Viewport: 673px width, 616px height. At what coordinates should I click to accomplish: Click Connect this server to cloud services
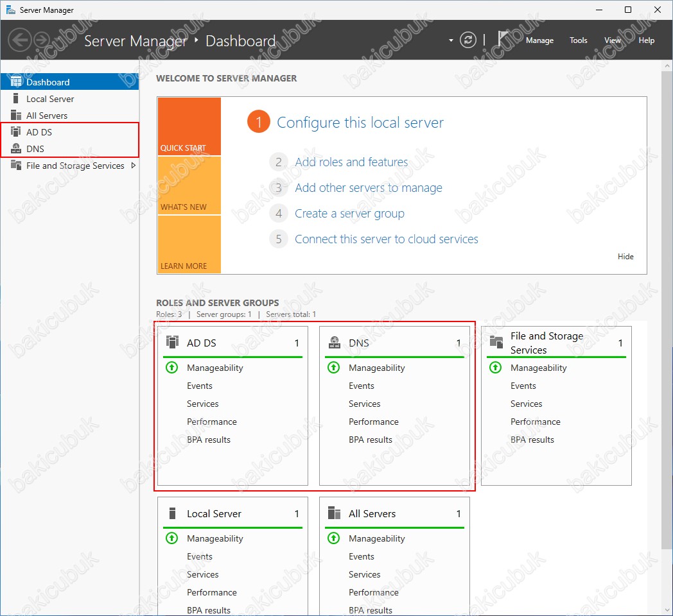click(x=387, y=239)
